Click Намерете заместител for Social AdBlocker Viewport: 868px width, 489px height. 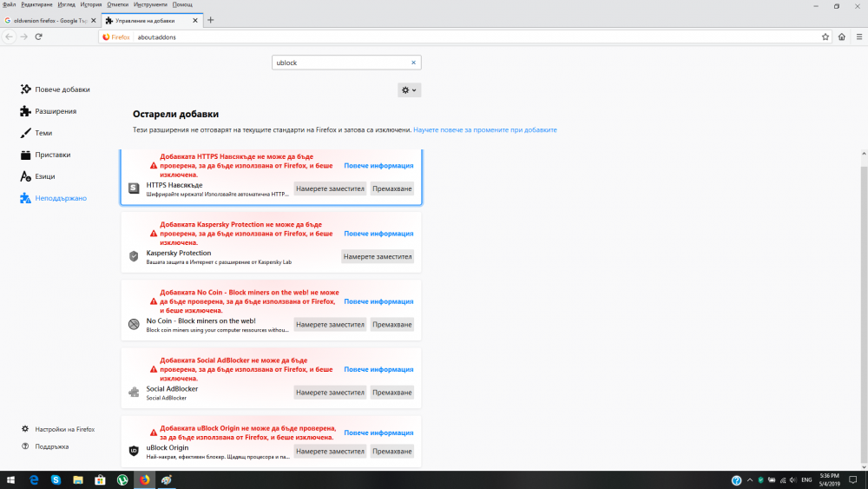pos(330,392)
